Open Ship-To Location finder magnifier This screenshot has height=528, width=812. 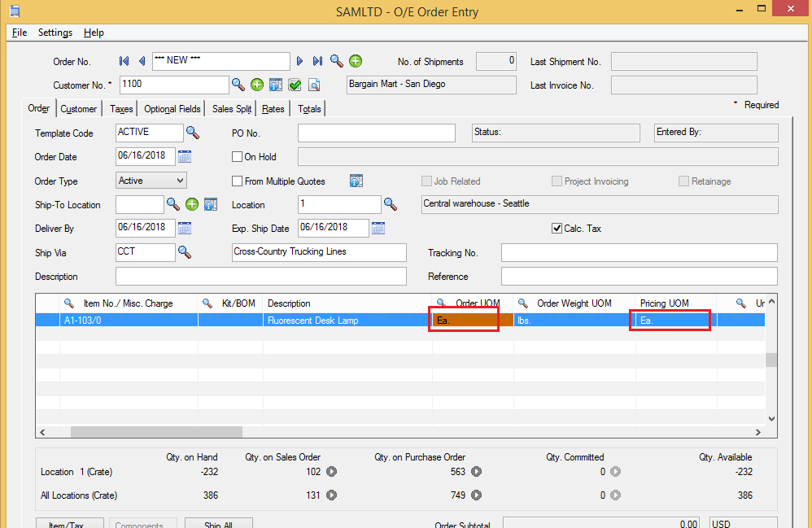tap(173, 204)
